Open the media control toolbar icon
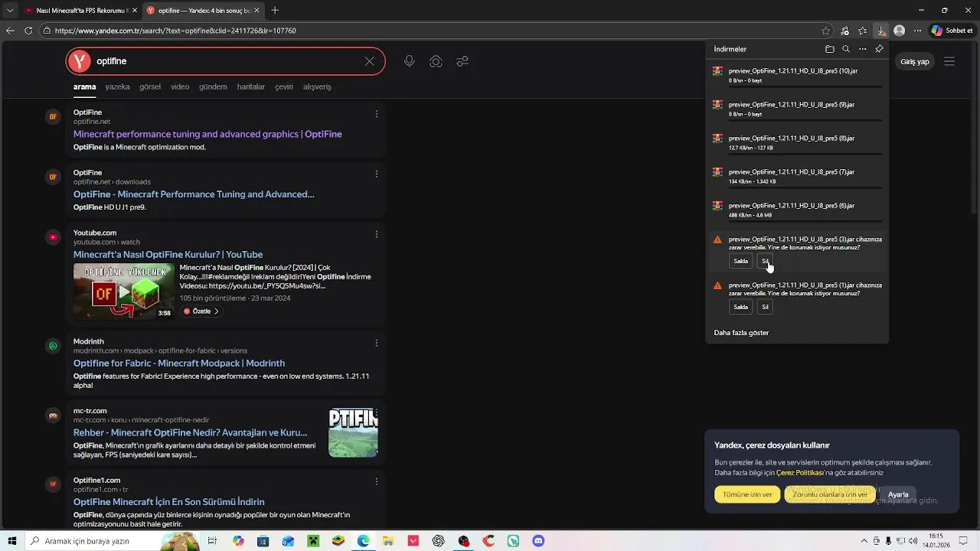The image size is (980, 551). click(x=844, y=31)
